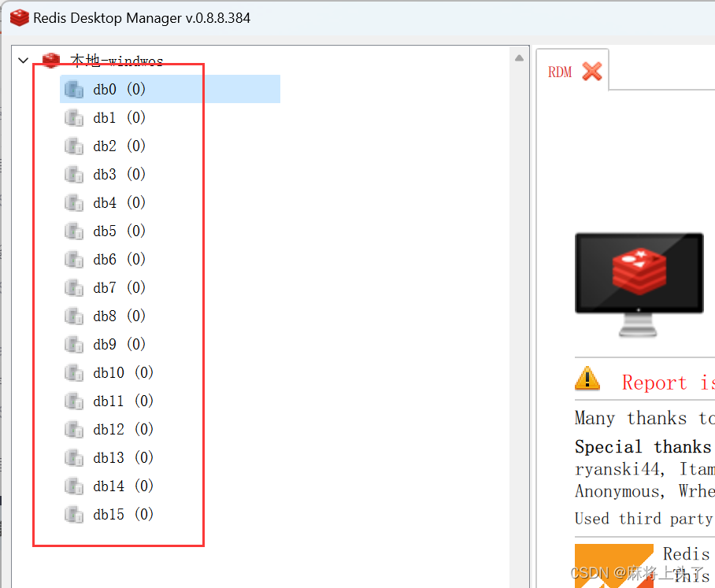Select db7 (0) in the tree
This screenshot has width=715, height=588.
[119, 287]
